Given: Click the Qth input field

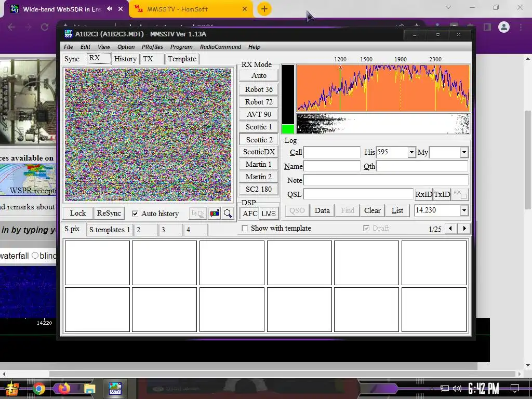Looking at the screenshot, I should [422, 166].
